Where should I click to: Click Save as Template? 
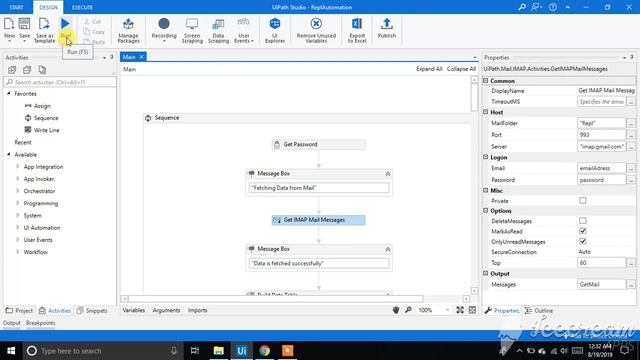tap(44, 29)
